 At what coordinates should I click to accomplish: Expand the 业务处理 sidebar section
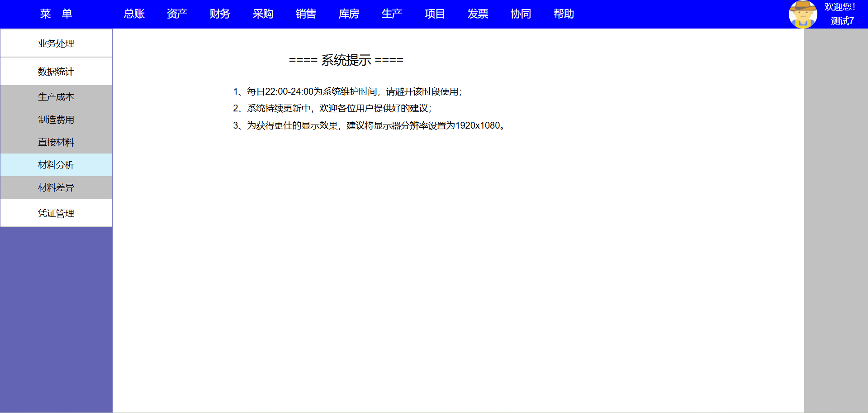(x=56, y=43)
